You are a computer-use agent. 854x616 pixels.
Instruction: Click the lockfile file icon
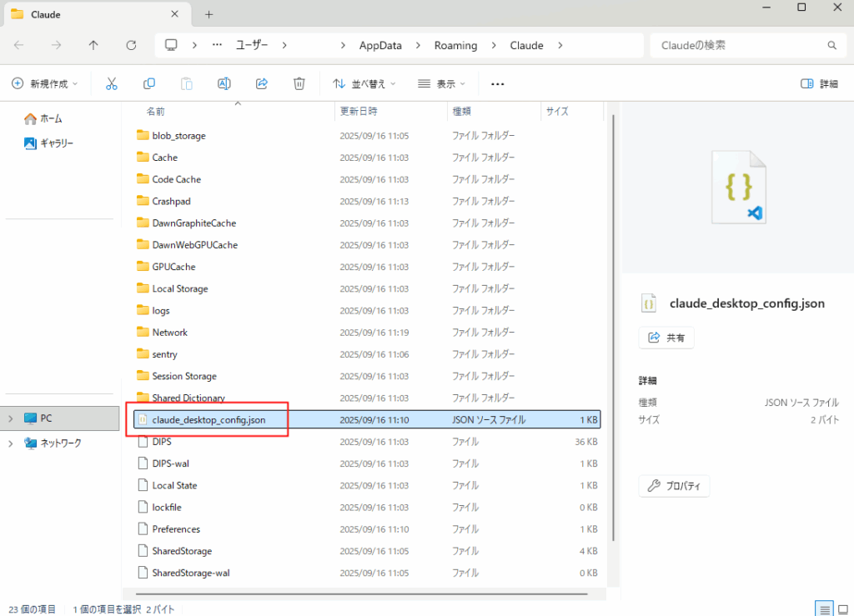pos(143,507)
